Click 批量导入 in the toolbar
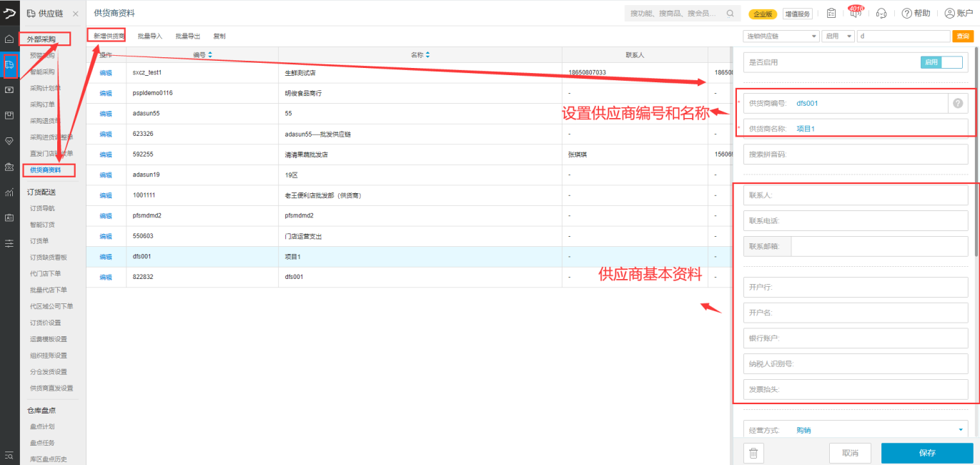Image resolution: width=980 pixels, height=465 pixels. [150, 36]
